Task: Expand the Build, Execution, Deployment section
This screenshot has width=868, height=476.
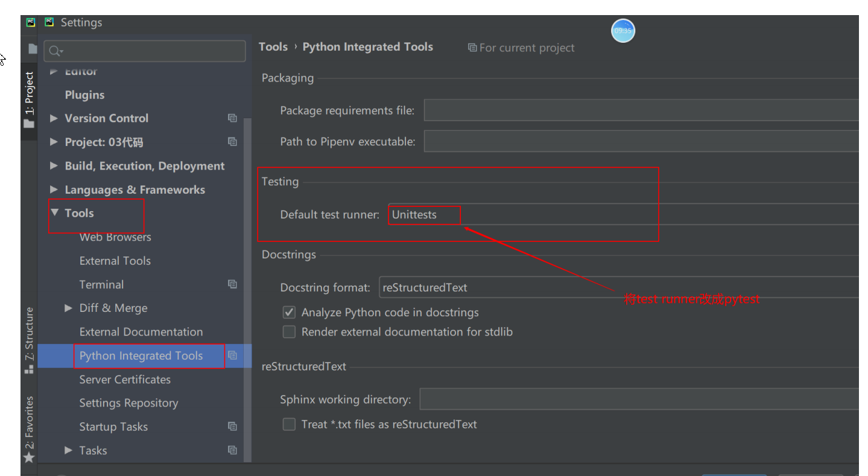Action: [x=54, y=166]
